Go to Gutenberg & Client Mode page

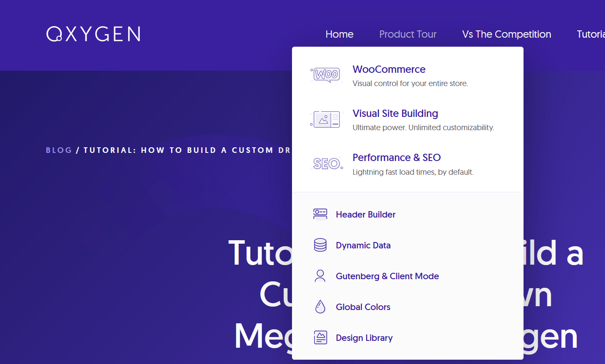(387, 276)
